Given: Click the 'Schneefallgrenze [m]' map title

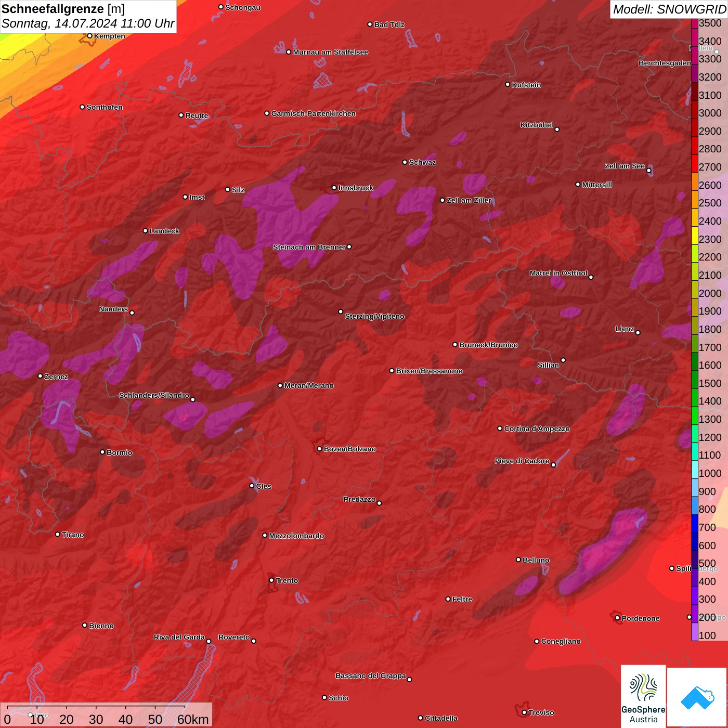Looking at the screenshot, I should click(63, 9).
